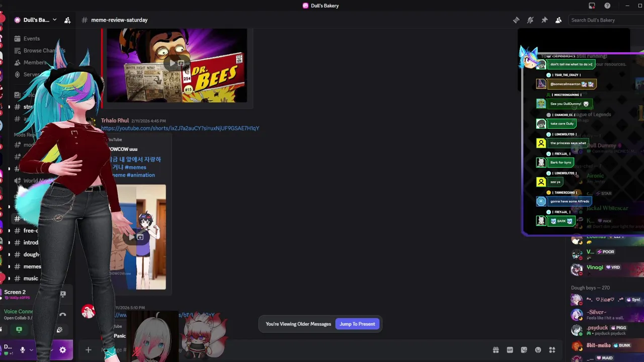Focus the Search Dull's Bakery field
The height and width of the screenshot is (362, 644).
605,20
